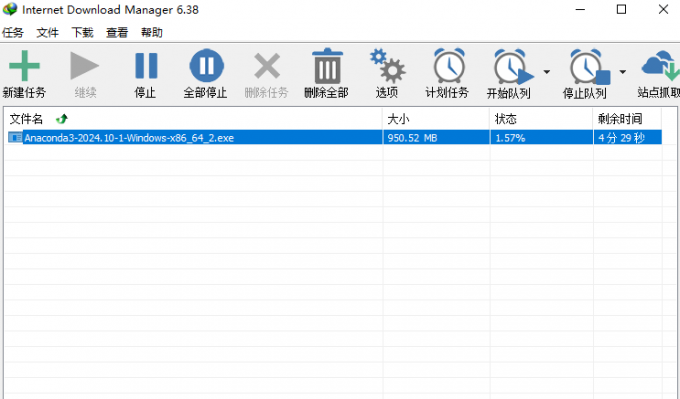Click the 删除任务 X icon
Image resolution: width=680 pixels, height=399 pixels.
pos(267,66)
